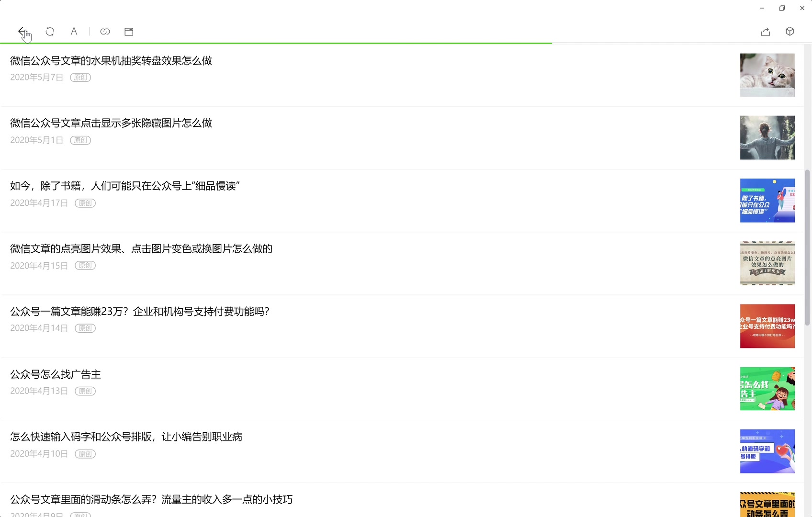The width and height of the screenshot is (812, 517).
Task: Open article about highlighting images in WeChat articles
Action: pos(141,248)
